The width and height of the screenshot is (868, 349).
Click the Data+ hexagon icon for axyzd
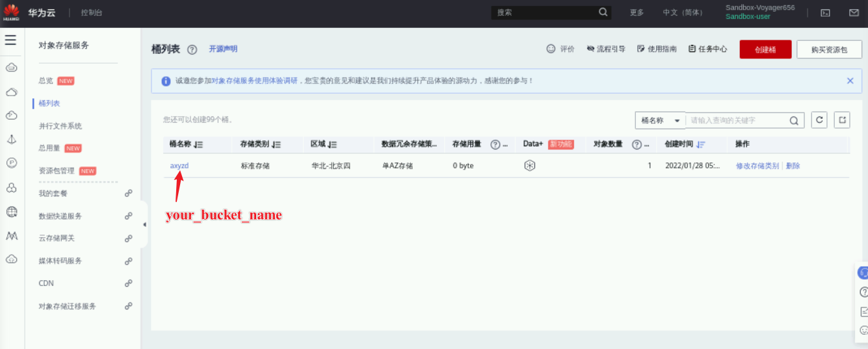(x=529, y=166)
